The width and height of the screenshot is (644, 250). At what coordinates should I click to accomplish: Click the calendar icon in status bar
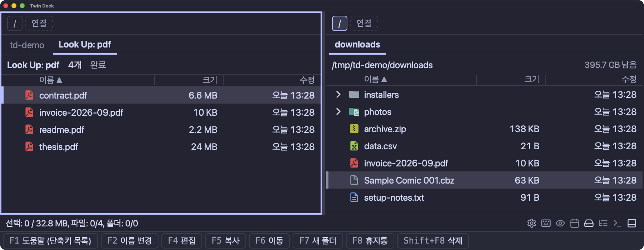pos(575,223)
